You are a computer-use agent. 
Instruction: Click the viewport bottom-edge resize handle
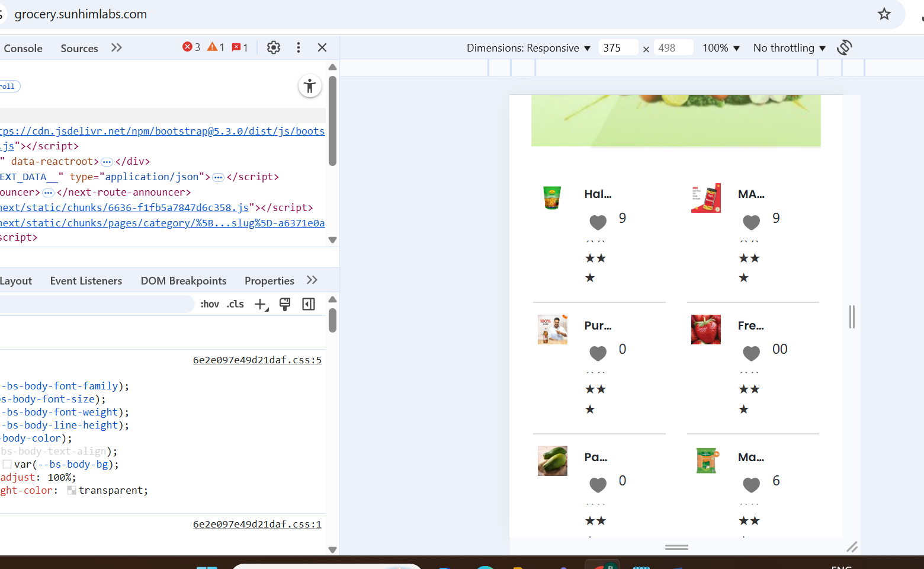676,547
